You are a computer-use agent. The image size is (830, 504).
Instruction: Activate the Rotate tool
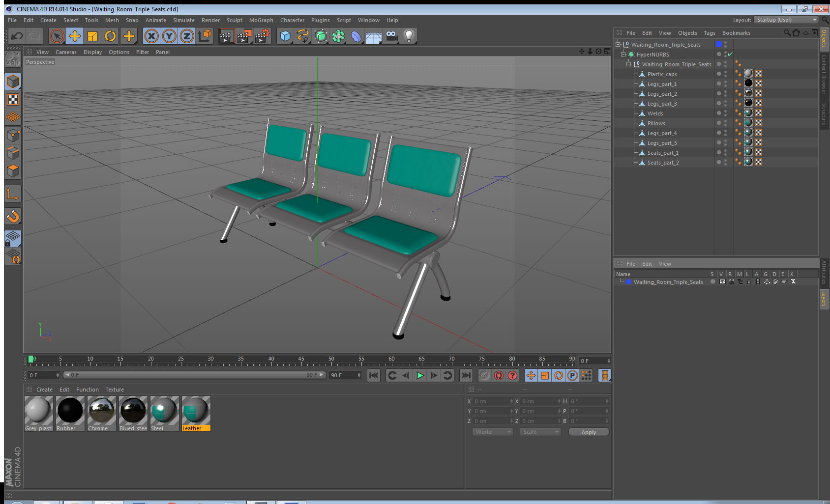tap(110, 36)
